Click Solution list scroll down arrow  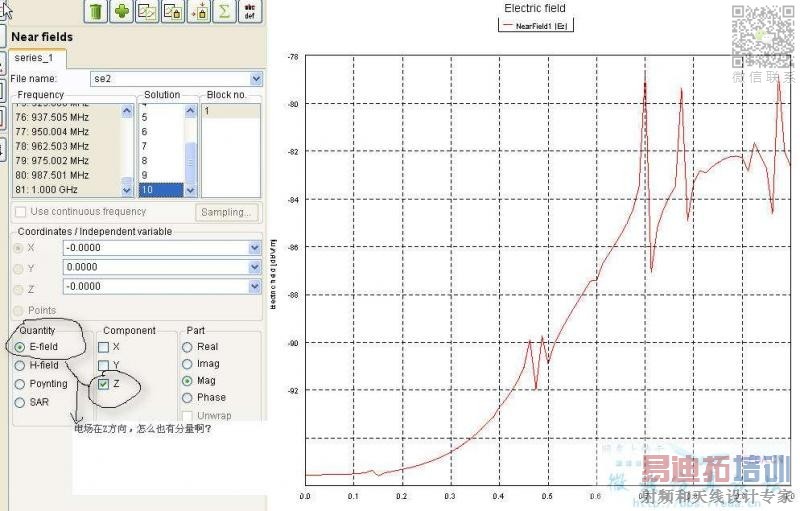pos(190,190)
